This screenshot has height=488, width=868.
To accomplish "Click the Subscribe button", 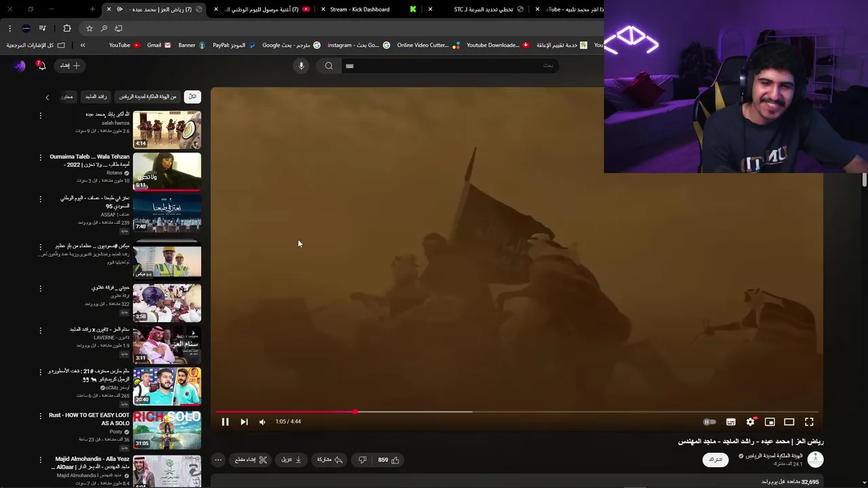I will 715,460.
